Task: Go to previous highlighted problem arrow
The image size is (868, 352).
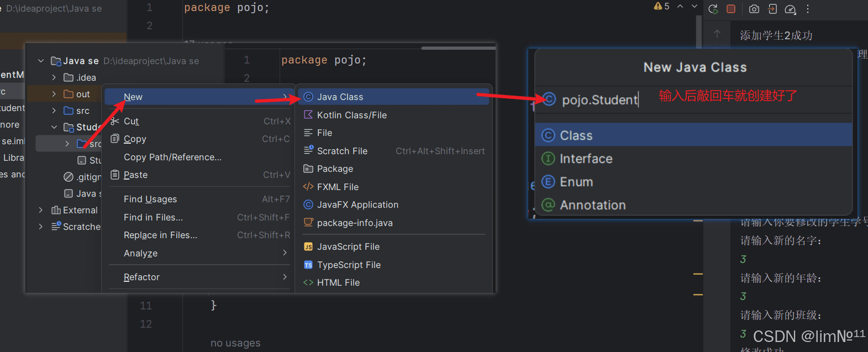Action: pyautogui.click(x=680, y=6)
